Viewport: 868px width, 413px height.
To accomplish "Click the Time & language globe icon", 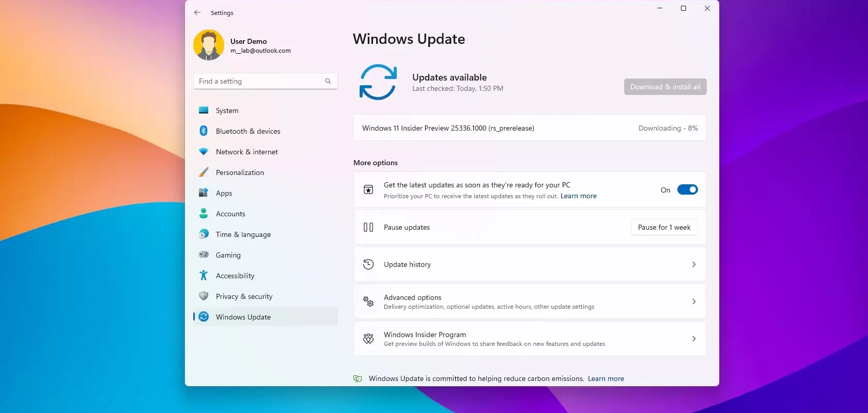I will [x=204, y=234].
